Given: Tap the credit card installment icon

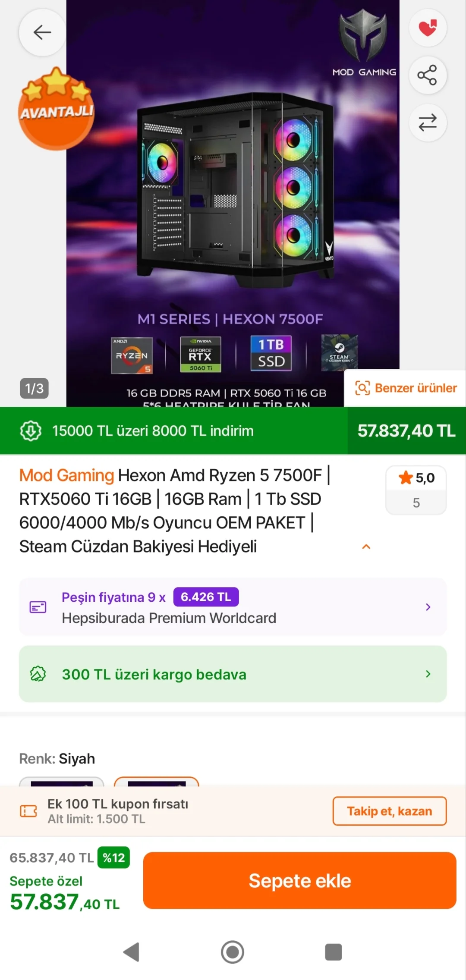Looking at the screenshot, I should [x=38, y=607].
